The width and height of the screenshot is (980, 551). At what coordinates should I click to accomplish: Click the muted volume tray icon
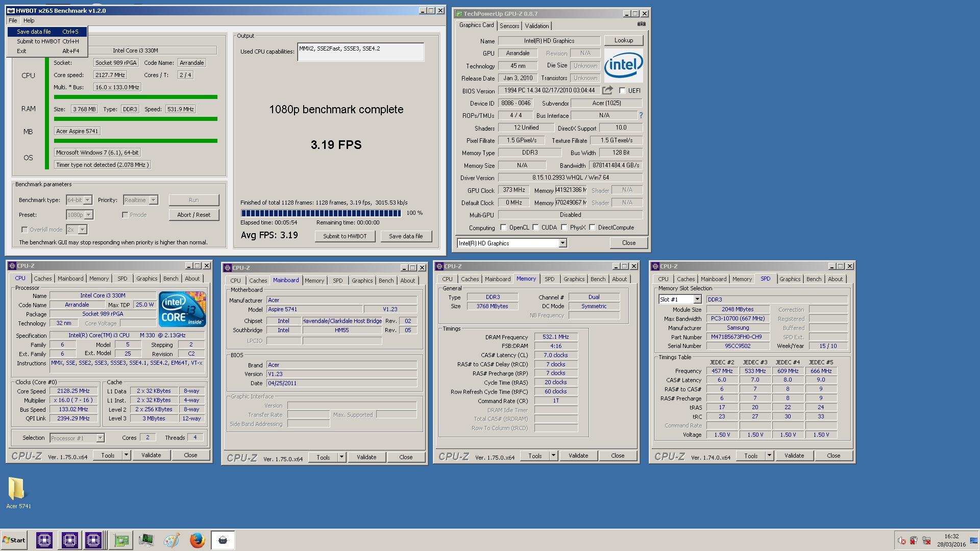902,541
